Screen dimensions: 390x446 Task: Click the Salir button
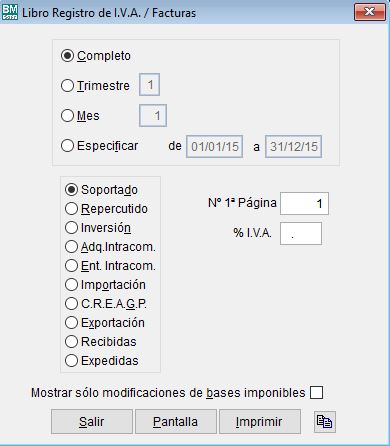(92, 422)
